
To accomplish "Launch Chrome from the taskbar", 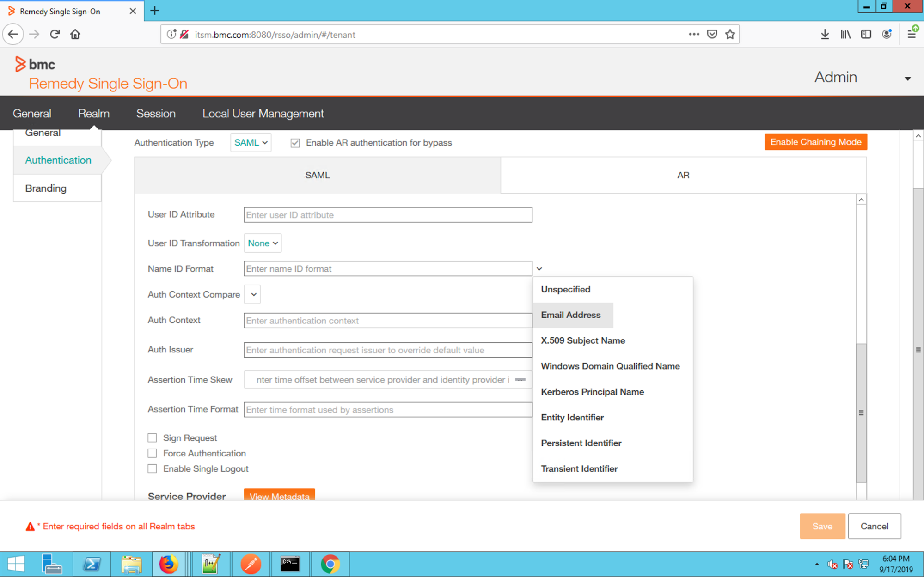I will pos(330,564).
